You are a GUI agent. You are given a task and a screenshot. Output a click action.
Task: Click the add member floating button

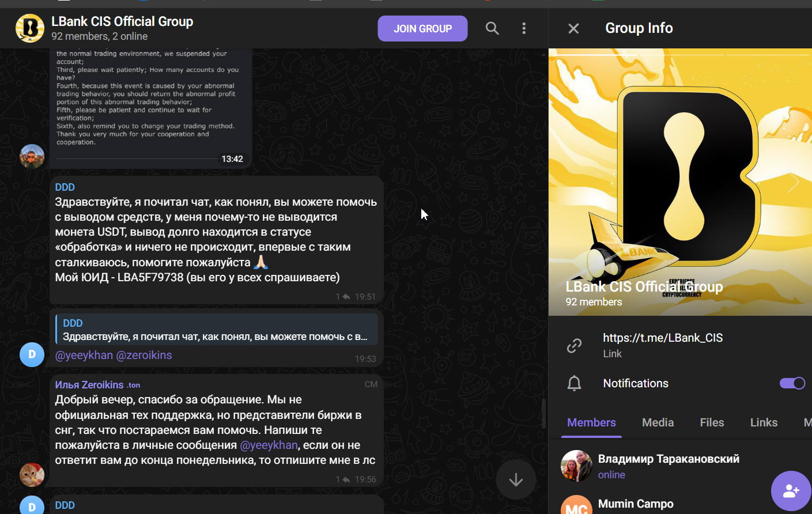(x=791, y=491)
